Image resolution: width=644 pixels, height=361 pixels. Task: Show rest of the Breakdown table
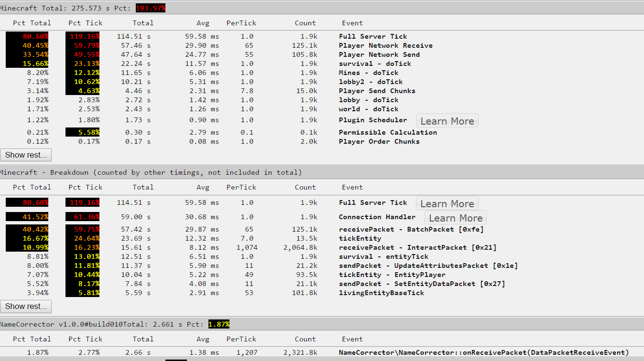click(26, 306)
